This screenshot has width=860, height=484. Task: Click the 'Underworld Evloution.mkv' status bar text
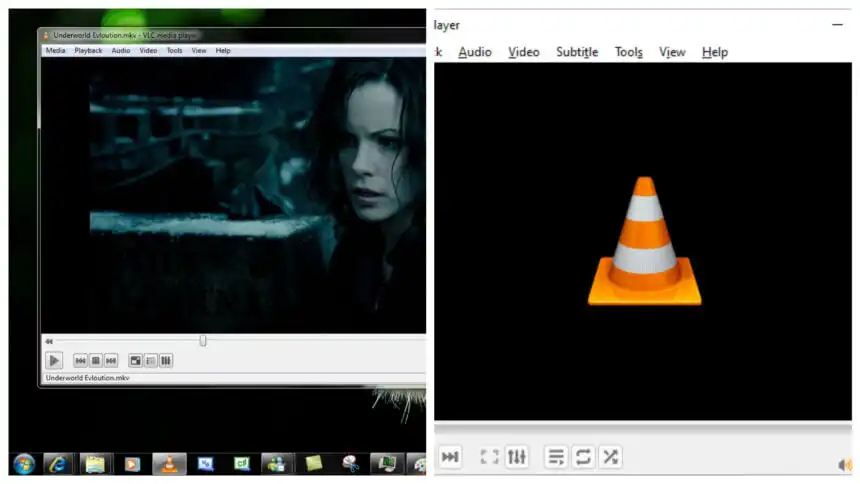click(88, 378)
